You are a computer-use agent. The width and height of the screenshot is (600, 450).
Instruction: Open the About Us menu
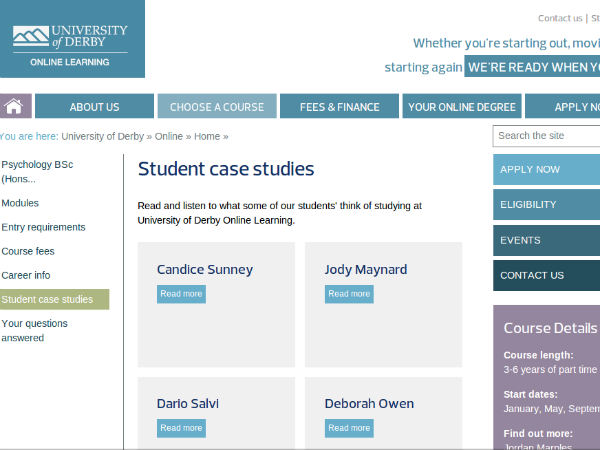point(94,107)
